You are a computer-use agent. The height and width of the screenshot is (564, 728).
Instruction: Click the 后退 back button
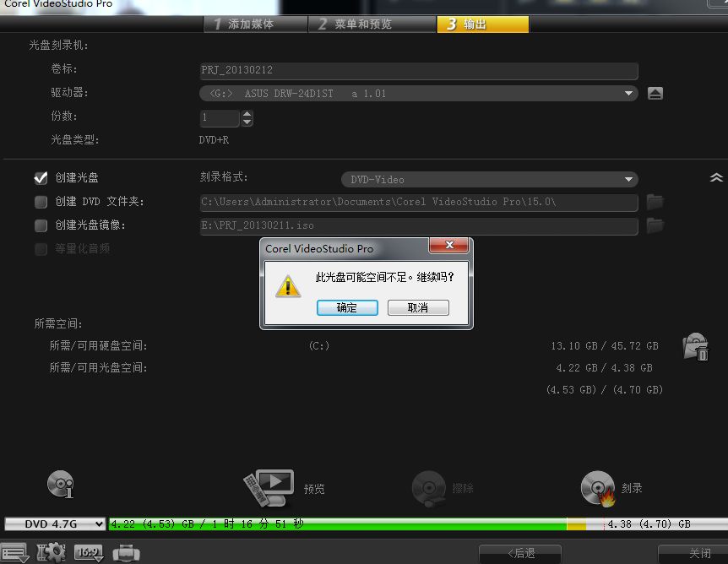point(520,553)
